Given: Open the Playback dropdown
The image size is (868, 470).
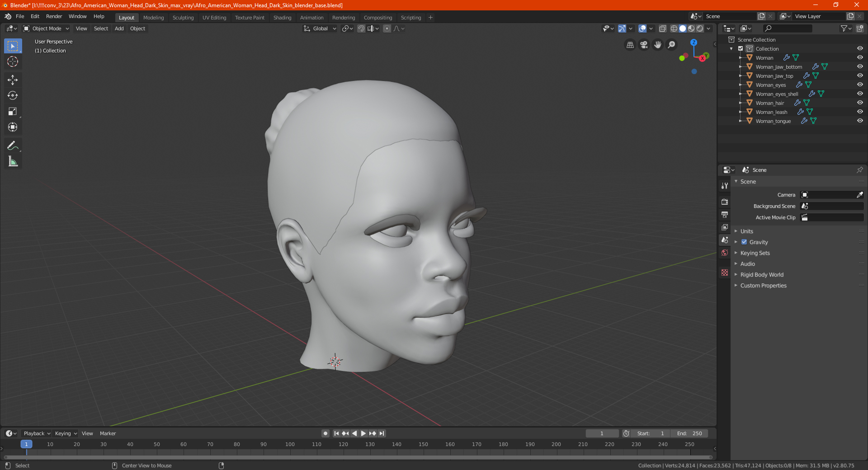Looking at the screenshot, I should 37,433.
